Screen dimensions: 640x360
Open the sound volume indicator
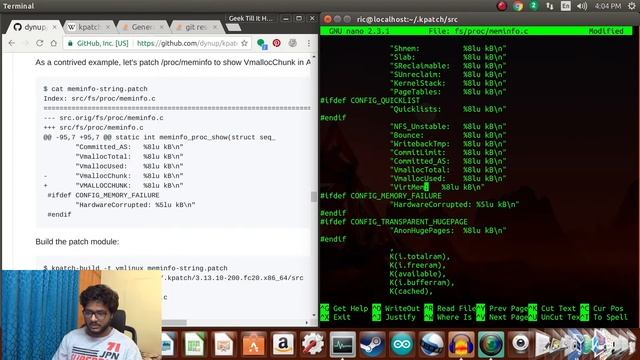[x=582, y=6]
